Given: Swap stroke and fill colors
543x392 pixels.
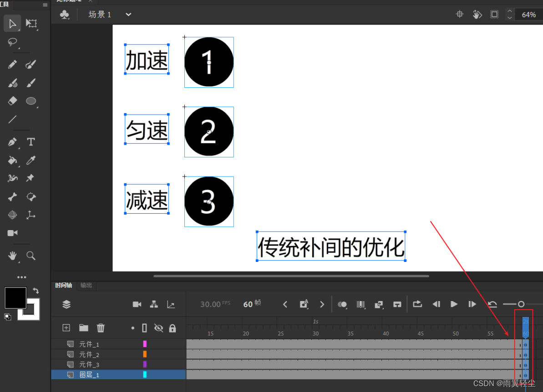Looking at the screenshot, I should [x=36, y=291].
